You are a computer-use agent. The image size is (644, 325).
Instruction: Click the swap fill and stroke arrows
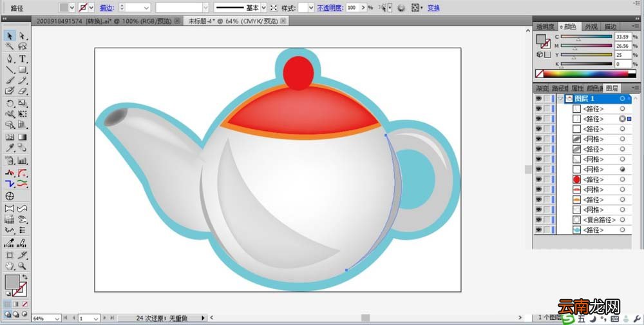click(x=25, y=277)
